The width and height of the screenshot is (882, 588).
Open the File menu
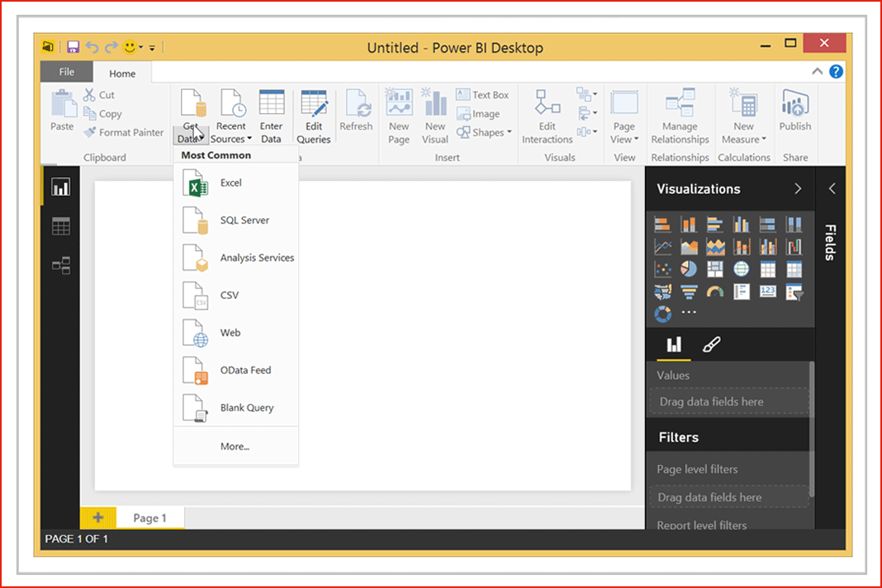65,71
